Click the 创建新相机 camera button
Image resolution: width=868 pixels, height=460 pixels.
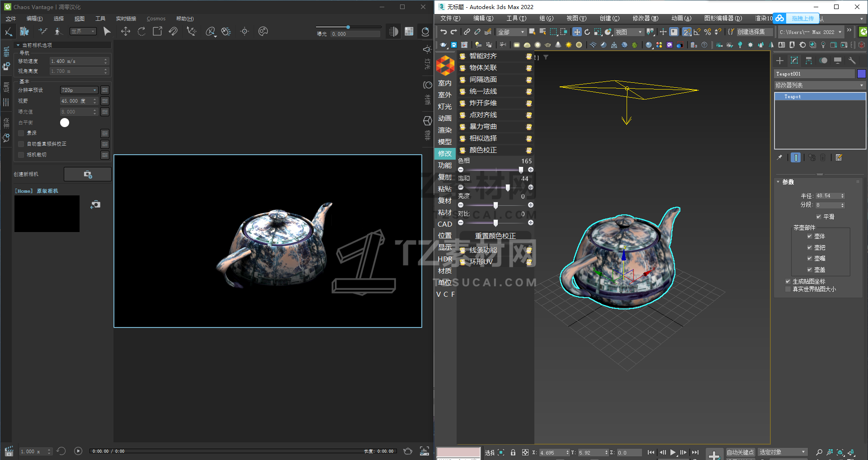[87, 174]
